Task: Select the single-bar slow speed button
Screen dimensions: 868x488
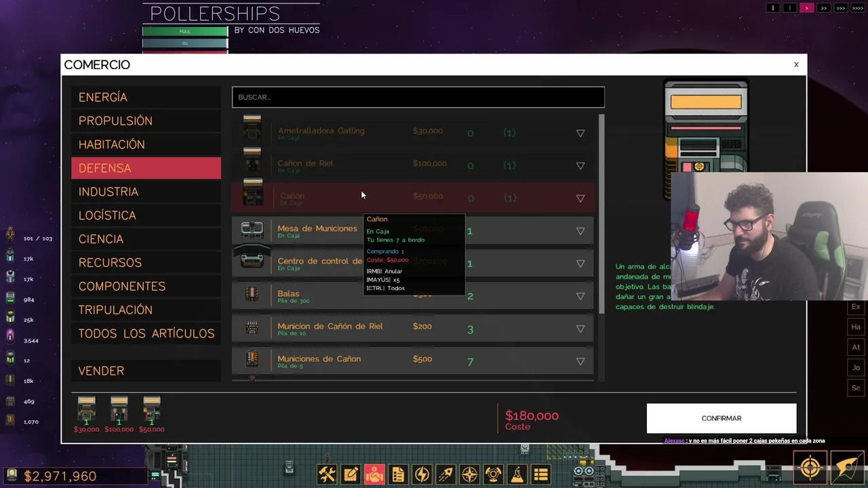Action: (789, 8)
